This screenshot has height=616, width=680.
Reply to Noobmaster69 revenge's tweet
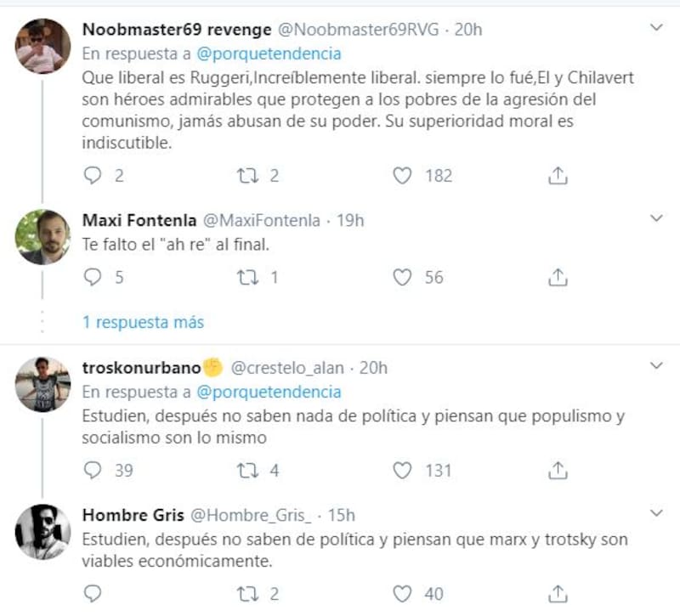pyautogui.click(x=93, y=176)
